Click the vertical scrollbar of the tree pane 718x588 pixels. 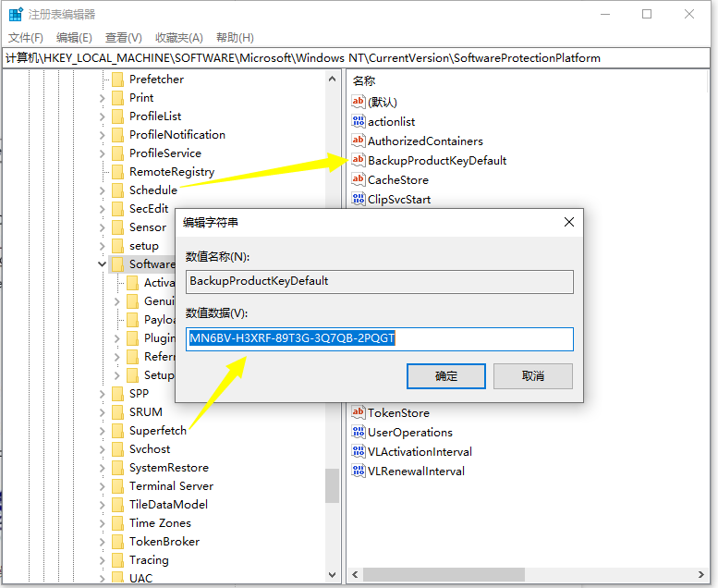(x=332, y=484)
